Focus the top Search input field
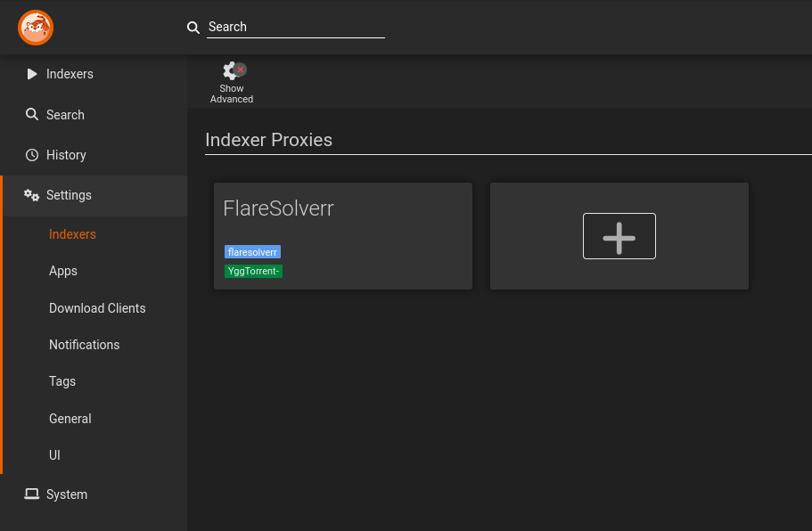Image resolution: width=812 pixels, height=531 pixels. [x=296, y=27]
